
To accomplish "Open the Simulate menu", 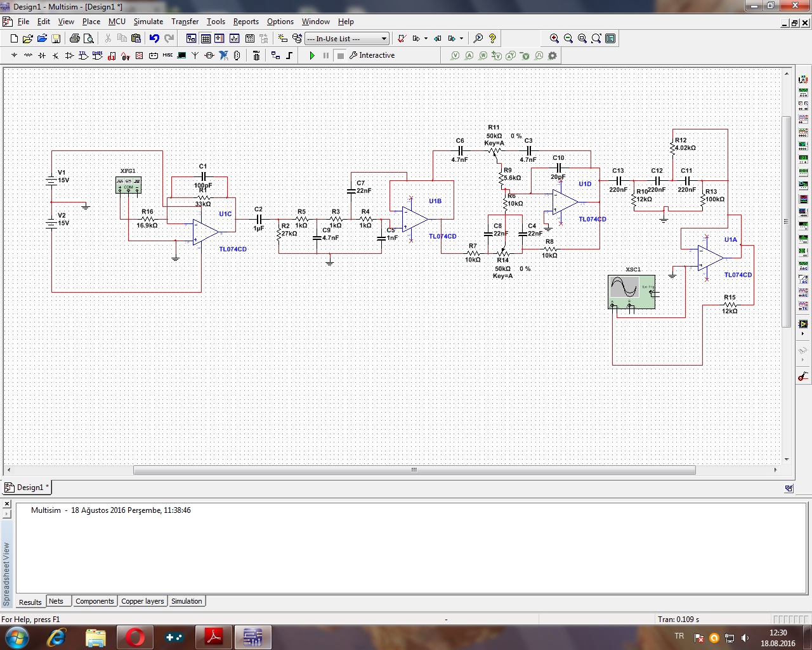I will (148, 22).
